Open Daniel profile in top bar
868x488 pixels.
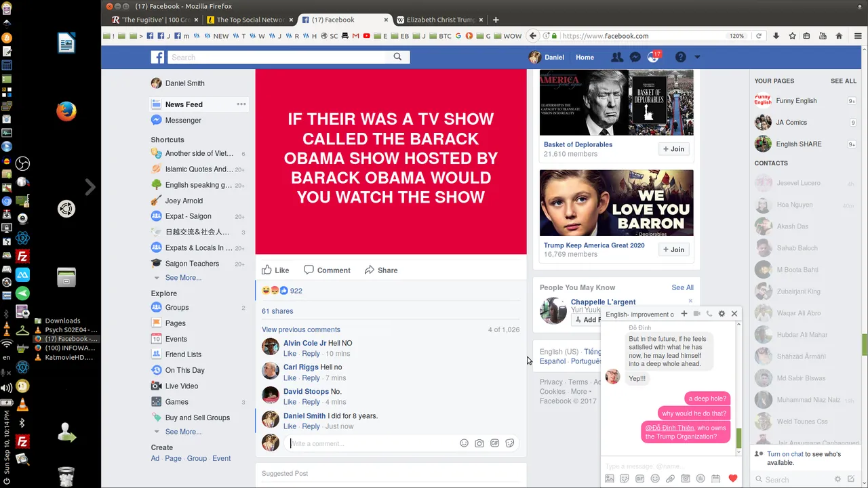pyautogui.click(x=547, y=58)
